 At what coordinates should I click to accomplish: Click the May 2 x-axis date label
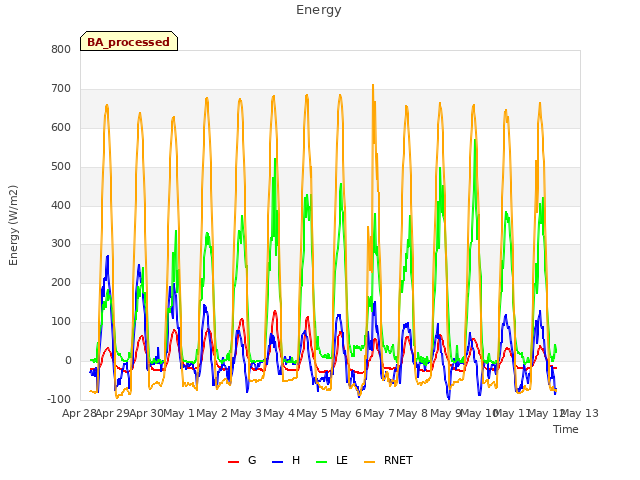212,414
